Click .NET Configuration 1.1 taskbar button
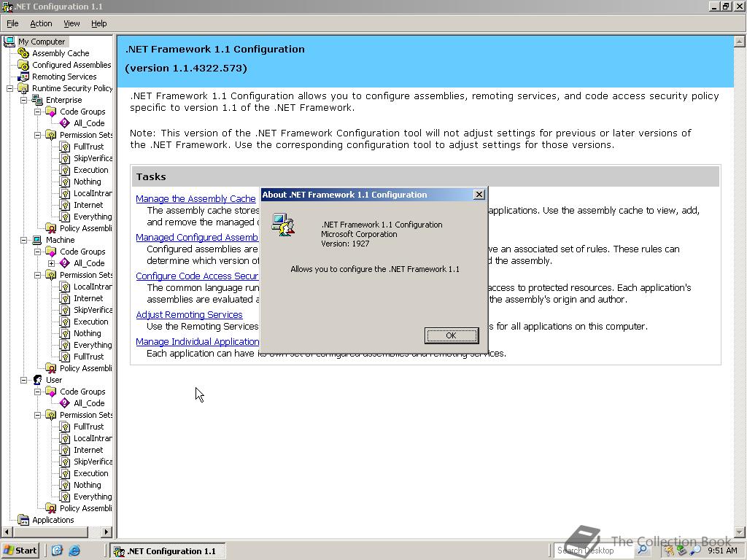The image size is (747, 560). [x=167, y=551]
